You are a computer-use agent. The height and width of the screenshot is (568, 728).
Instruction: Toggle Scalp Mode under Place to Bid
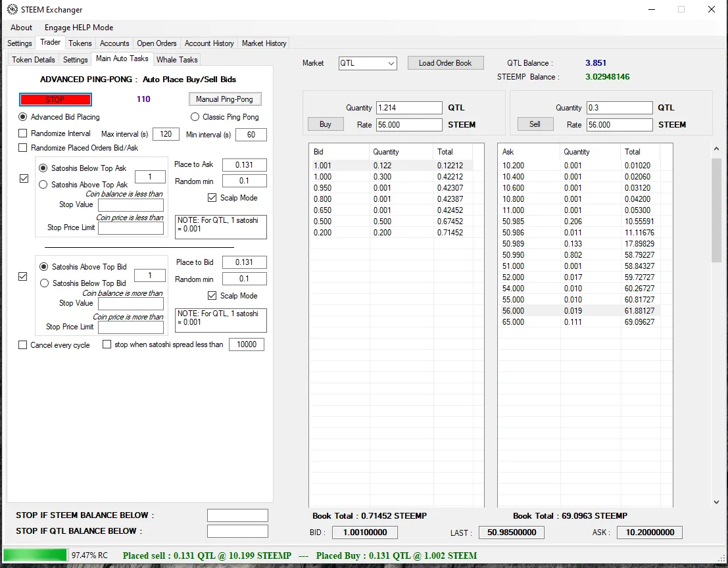[x=212, y=296]
